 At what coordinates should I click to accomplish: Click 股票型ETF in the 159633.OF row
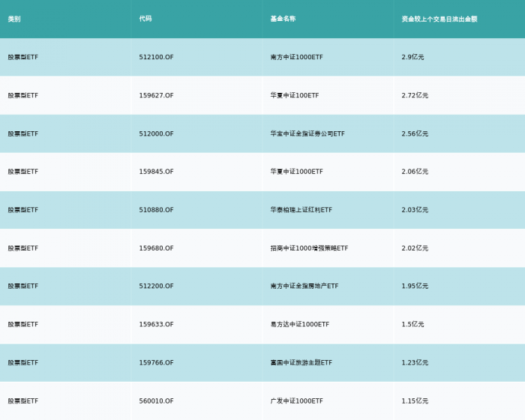pos(23,324)
